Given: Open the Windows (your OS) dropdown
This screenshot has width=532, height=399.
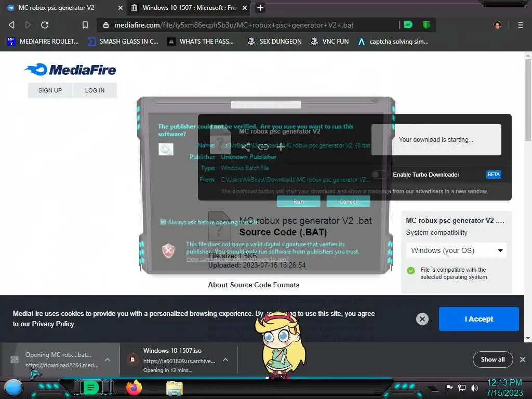Looking at the screenshot, I should (456, 250).
